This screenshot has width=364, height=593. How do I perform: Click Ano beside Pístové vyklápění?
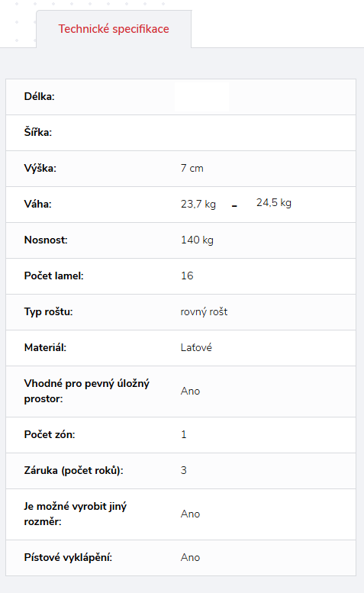[190, 557]
